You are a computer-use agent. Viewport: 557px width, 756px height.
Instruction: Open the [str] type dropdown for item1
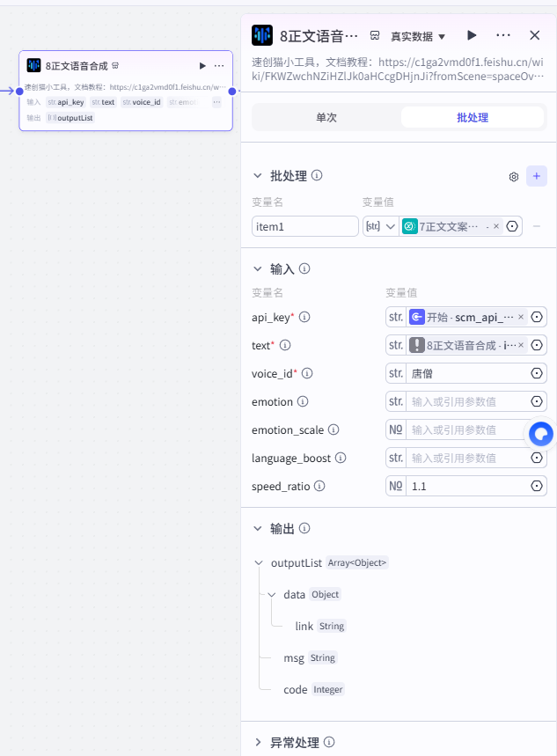point(380,226)
